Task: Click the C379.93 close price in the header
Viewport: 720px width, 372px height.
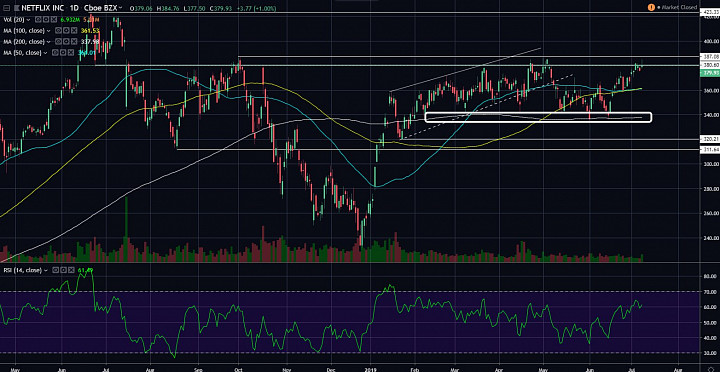Action: pyautogui.click(x=221, y=8)
